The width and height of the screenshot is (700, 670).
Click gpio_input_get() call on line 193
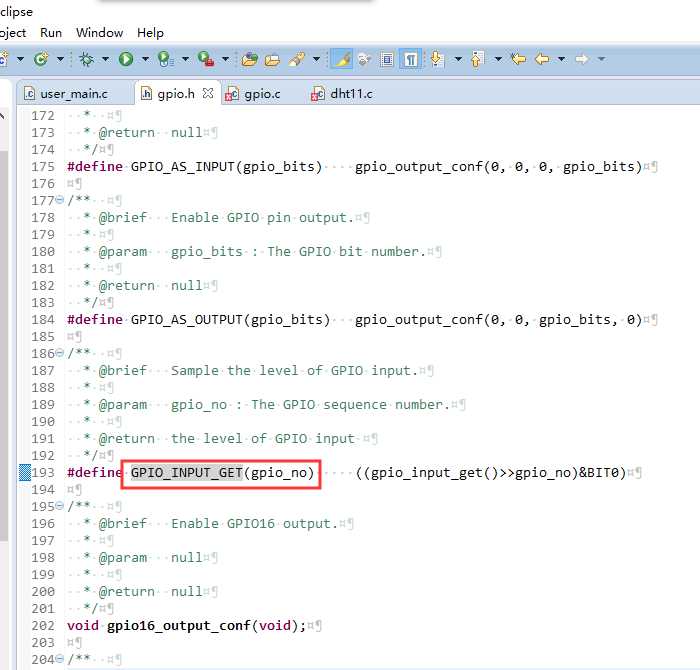click(x=434, y=473)
